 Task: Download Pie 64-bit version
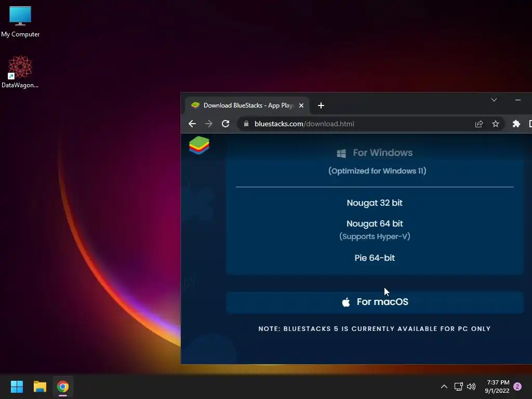(x=375, y=258)
